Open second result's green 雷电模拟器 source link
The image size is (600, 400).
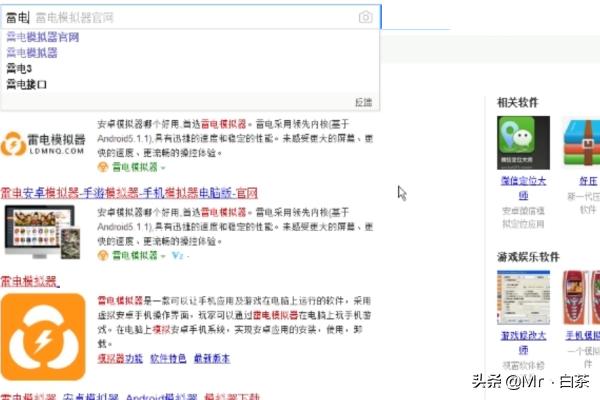point(135,255)
